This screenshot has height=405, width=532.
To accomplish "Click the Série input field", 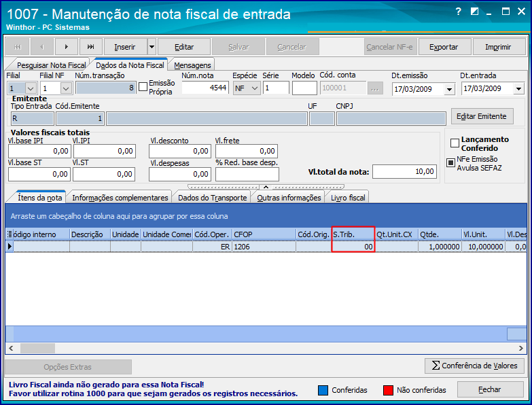I will click(276, 88).
